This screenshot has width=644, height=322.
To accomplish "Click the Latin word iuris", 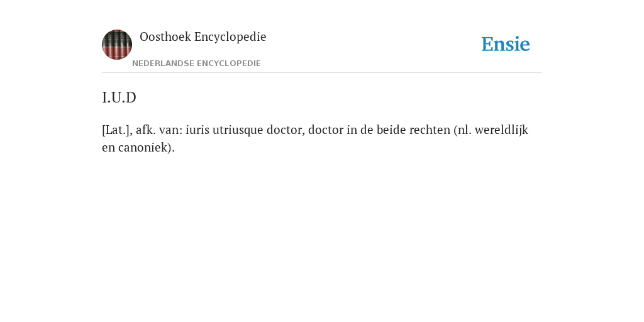I will [197, 130].
